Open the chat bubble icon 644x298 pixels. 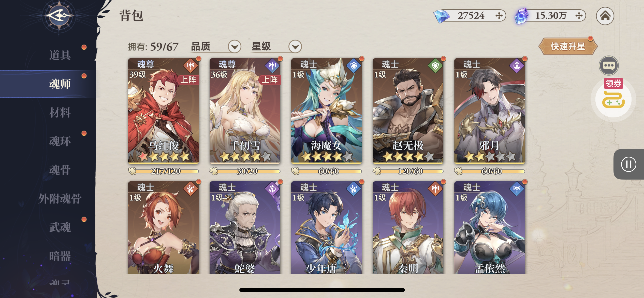click(x=609, y=65)
